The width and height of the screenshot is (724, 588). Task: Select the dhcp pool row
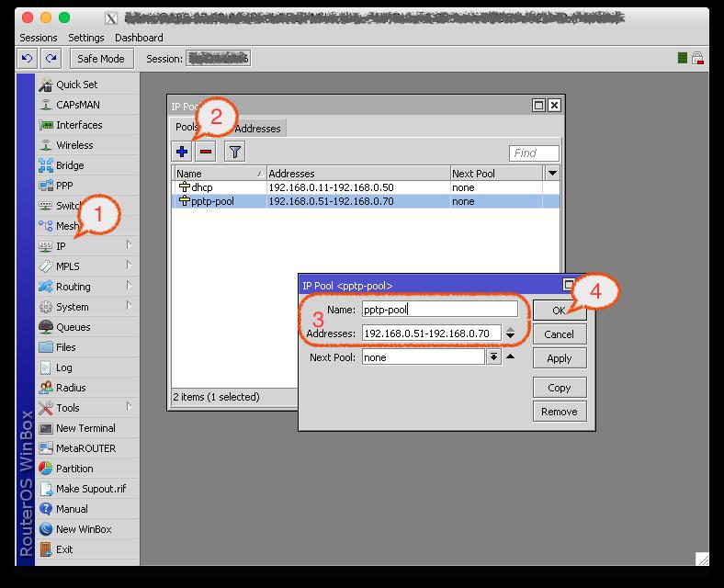366,187
